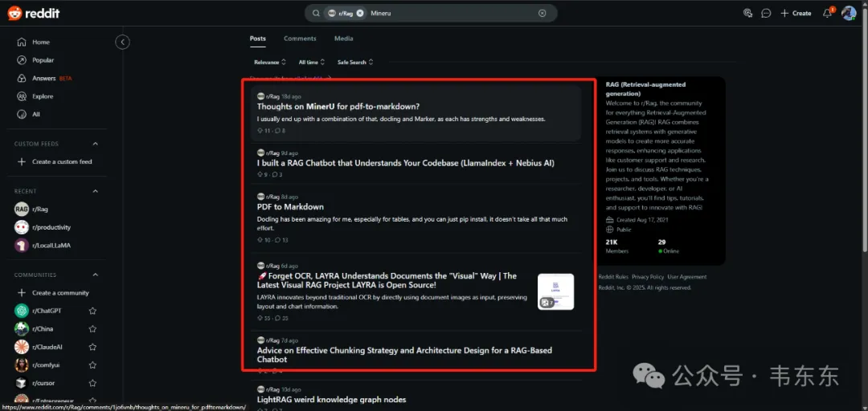Open the Relevance sort dropdown
The width and height of the screenshot is (868, 411).
pos(269,62)
